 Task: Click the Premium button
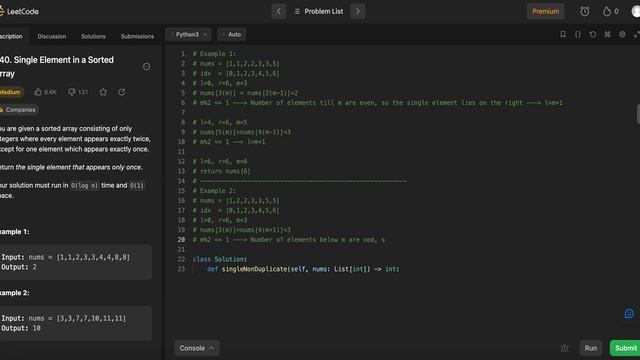pos(545,11)
